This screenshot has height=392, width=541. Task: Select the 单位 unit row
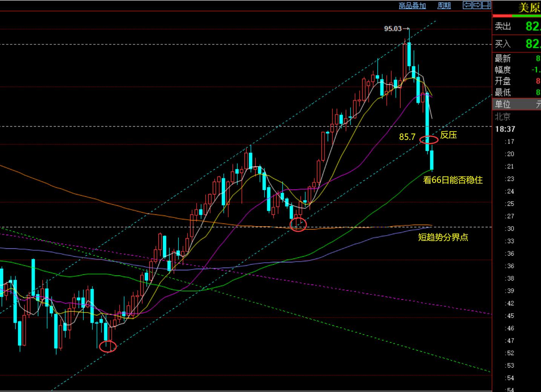(x=516, y=104)
